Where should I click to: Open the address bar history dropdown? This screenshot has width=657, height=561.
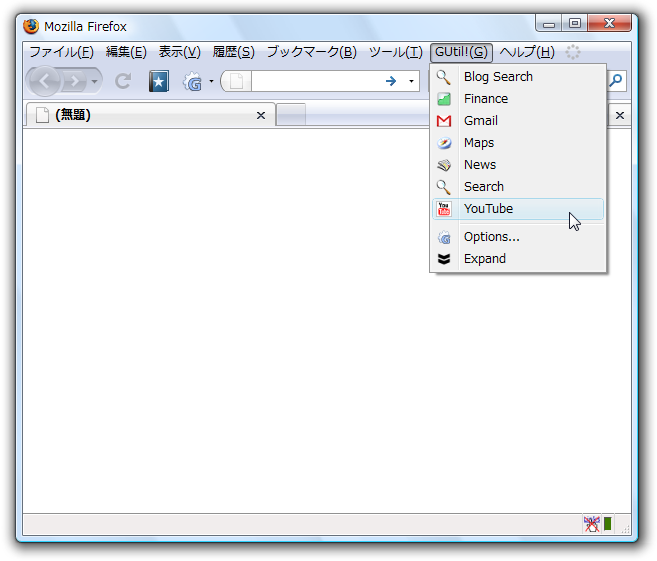(411, 81)
